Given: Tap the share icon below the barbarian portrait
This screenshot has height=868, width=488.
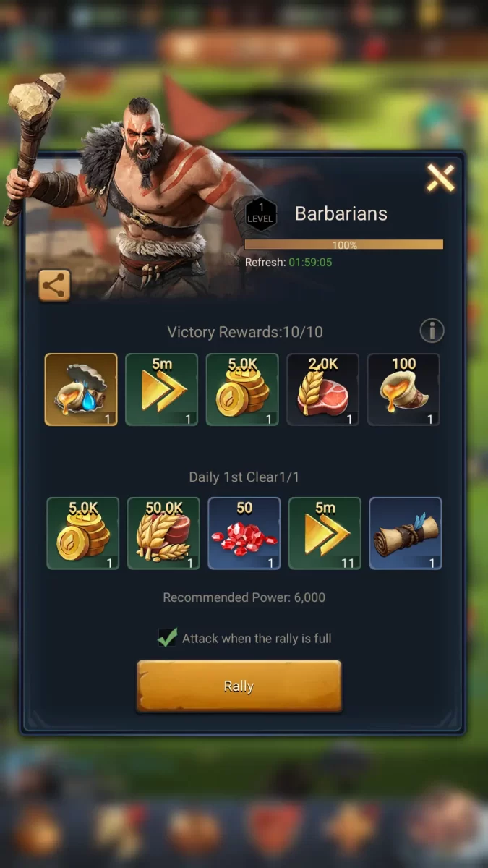Looking at the screenshot, I should click(x=54, y=286).
